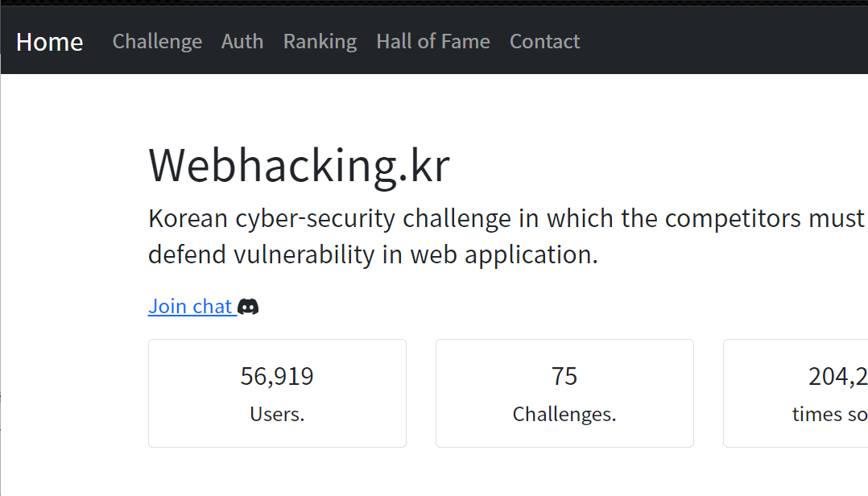Go to the Contact page

click(x=544, y=41)
